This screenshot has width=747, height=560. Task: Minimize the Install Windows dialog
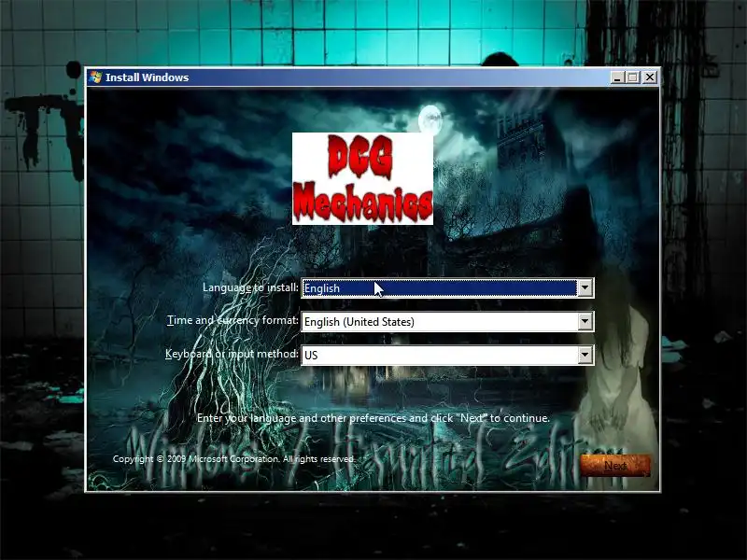[x=617, y=77]
